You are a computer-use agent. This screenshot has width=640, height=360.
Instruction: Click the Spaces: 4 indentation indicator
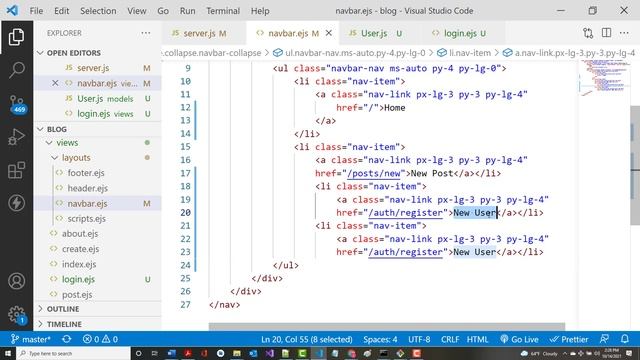380,339
